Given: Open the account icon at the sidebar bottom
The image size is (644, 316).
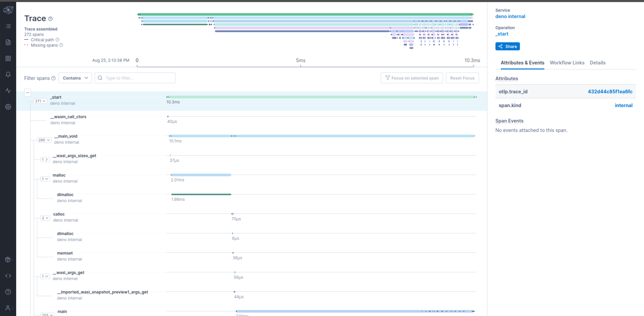Looking at the screenshot, I should pyautogui.click(x=8, y=307).
